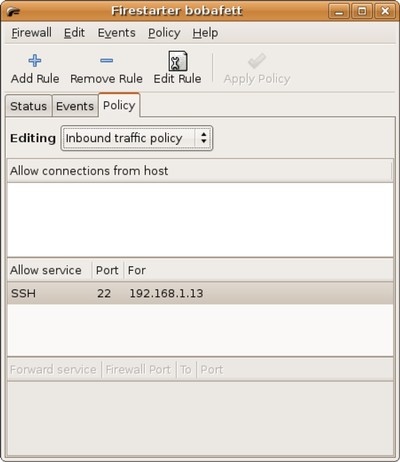The height and width of the screenshot is (462, 400).
Task: Open the Help menu
Action: (x=205, y=33)
